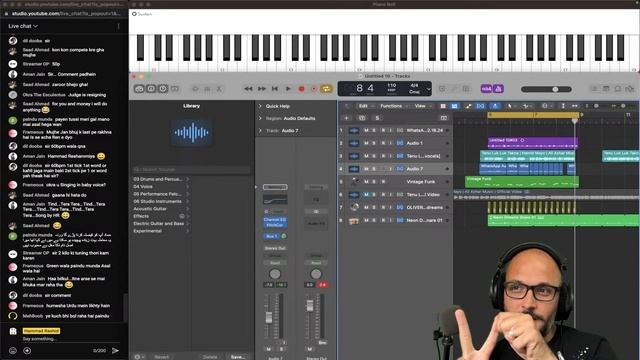This screenshot has width=640, height=360.
Task: Click the yellow cycle range in ruler
Action: point(533,115)
